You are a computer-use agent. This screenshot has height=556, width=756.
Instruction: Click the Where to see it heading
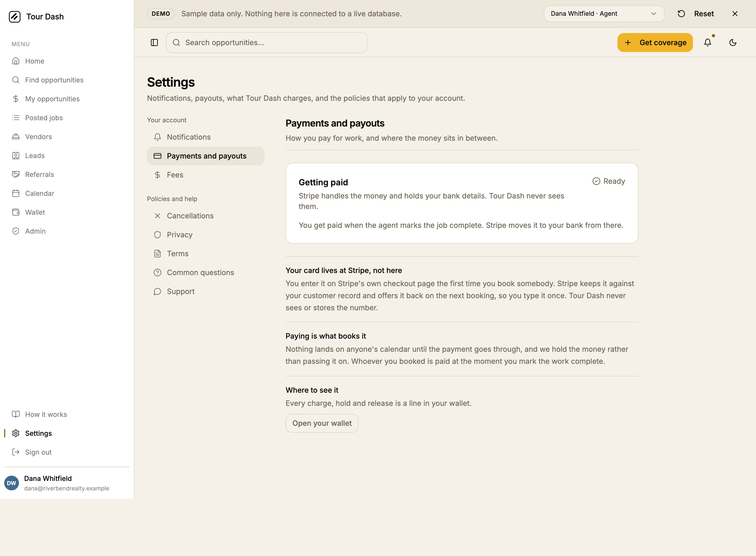coord(312,390)
